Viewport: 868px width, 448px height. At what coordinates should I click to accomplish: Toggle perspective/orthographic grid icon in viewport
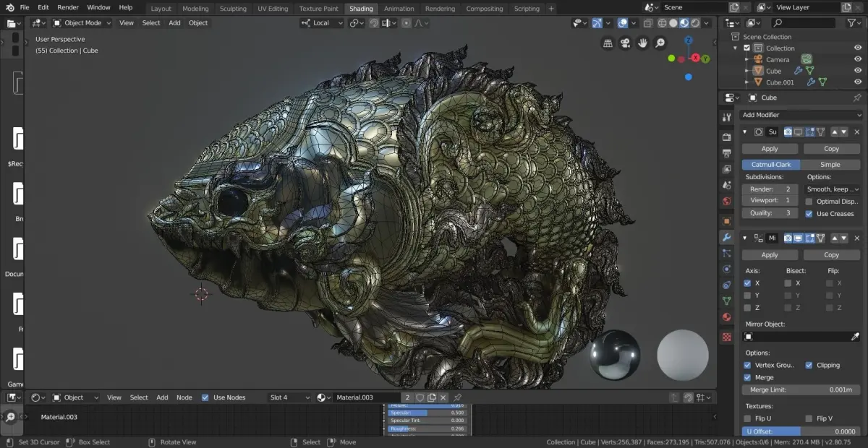point(608,43)
